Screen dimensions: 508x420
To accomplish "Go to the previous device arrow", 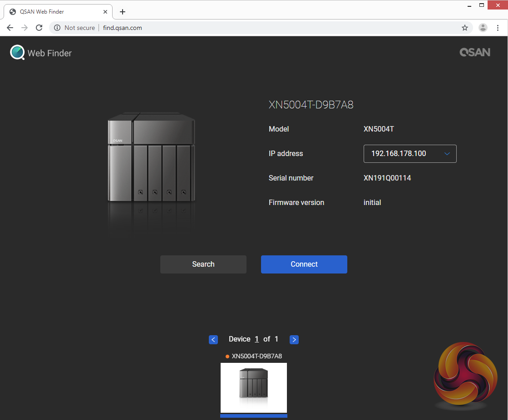I will [x=213, y=339].
